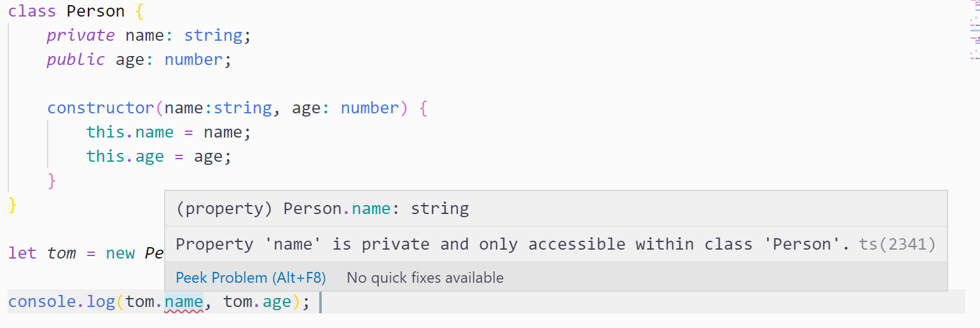Click 'age' in the this.age assignment
The image size is (980, 328).
149,157
